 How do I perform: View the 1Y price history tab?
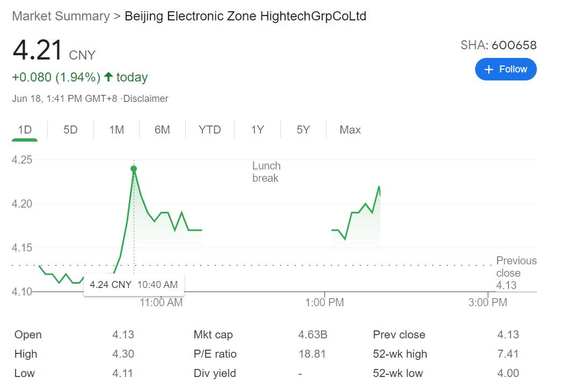[x=258, y=130]
